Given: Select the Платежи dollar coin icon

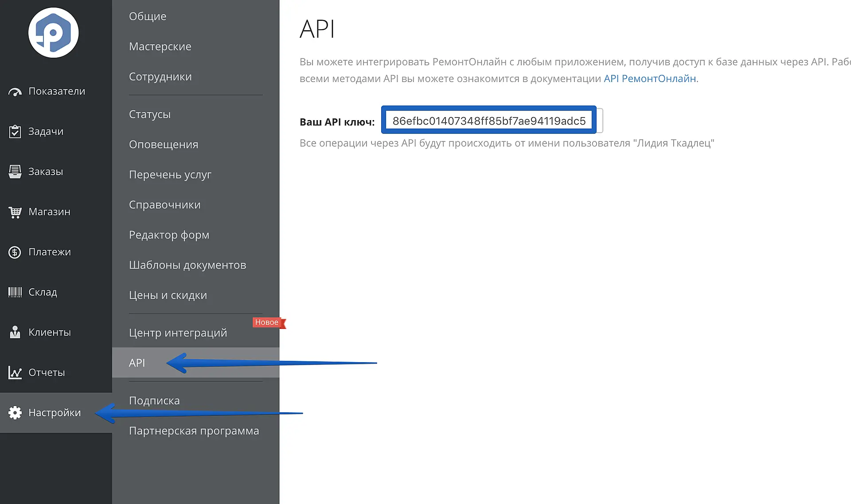Looking at the screenshot, I should coord(15,252).
